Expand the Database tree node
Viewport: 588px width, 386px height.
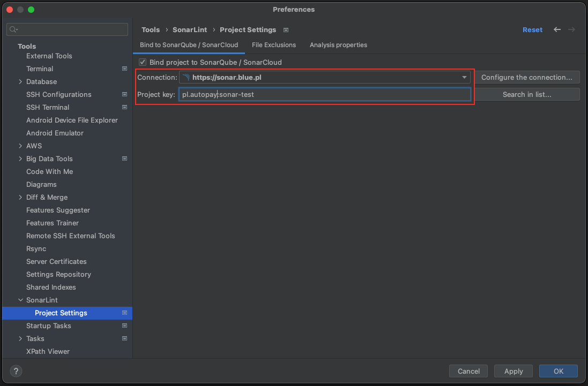click(x=20, y=82)
